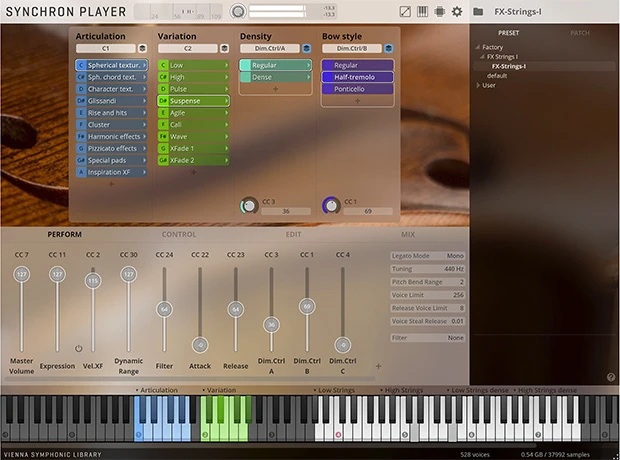The image size is (620, 460).
Task: Add new Density slot with plus
Action: 276,89
